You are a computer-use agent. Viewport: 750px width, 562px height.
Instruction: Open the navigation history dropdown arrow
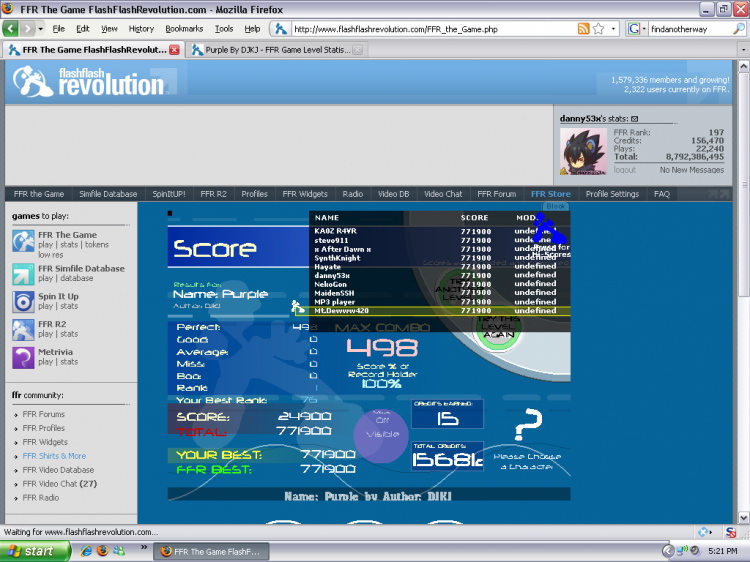pyautogui.click(x=40, y=29)
